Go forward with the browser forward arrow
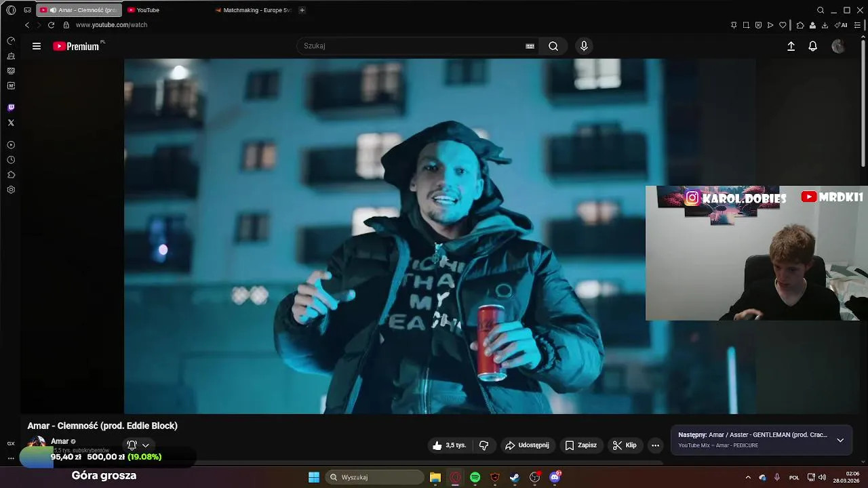The image size is (868, 488). [39, 25]
